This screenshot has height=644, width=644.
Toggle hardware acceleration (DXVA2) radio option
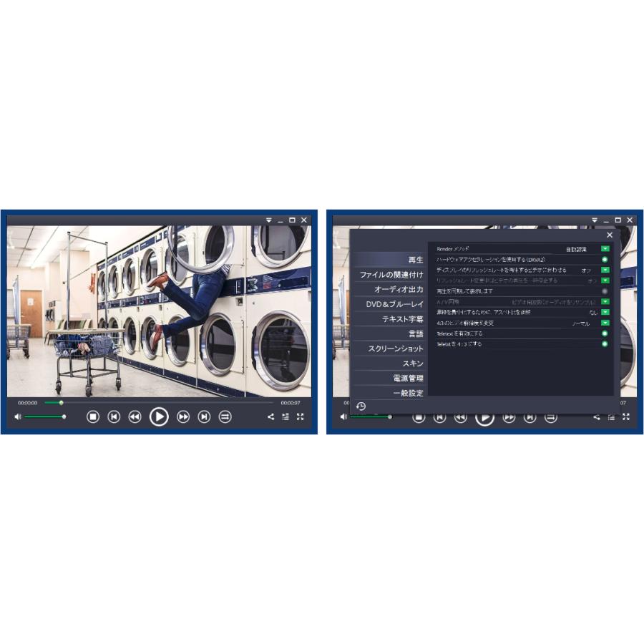click(605, 259)
